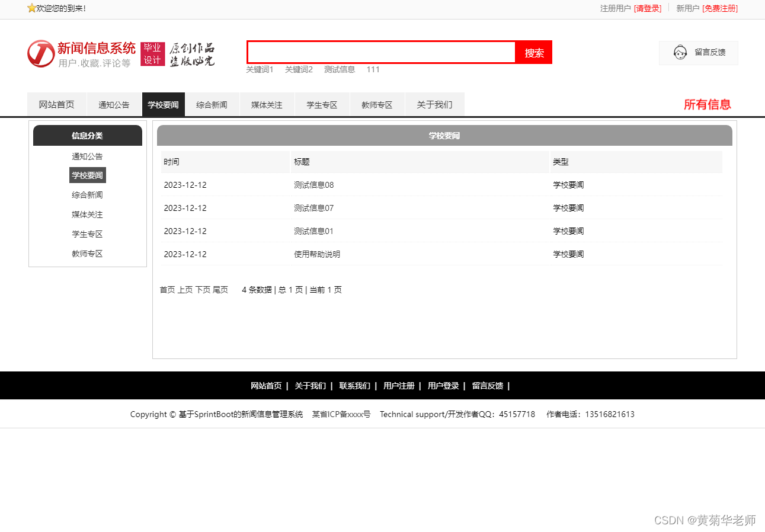Image resolution: width=765 pixels, height=532 pixels.
Task: Click 尾页 to jump to last page
Action: coord(220,290)
